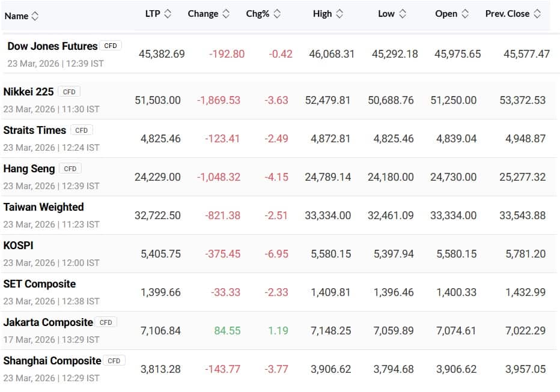Select Straits Times change value -123.41
The image size is (560, 392).
click(222, 139)
